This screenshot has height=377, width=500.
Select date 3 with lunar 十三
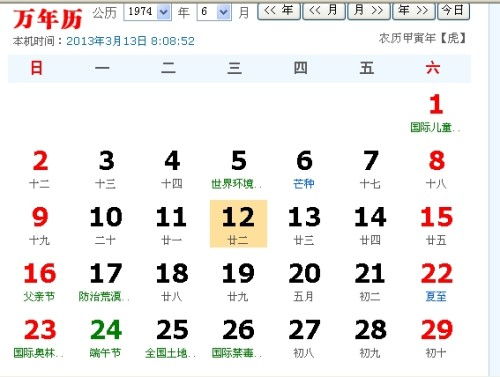106,169
